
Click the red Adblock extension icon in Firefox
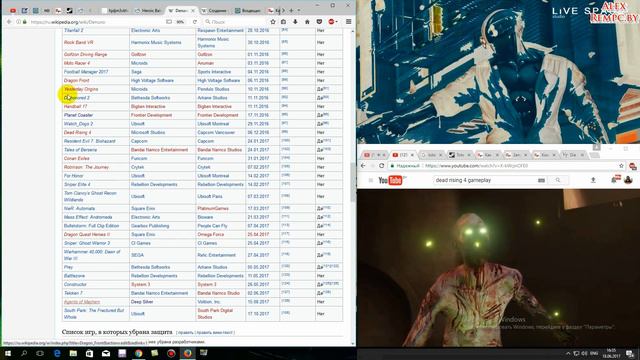pyautogui.click(x=332, y=22)
